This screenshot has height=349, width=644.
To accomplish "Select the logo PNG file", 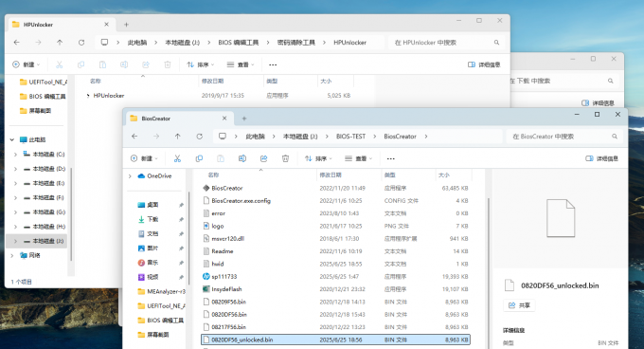I will [x=218, y=226].
